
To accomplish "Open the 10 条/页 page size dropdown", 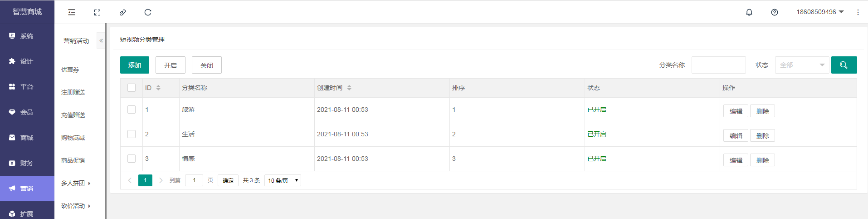I will click(283, 180).
